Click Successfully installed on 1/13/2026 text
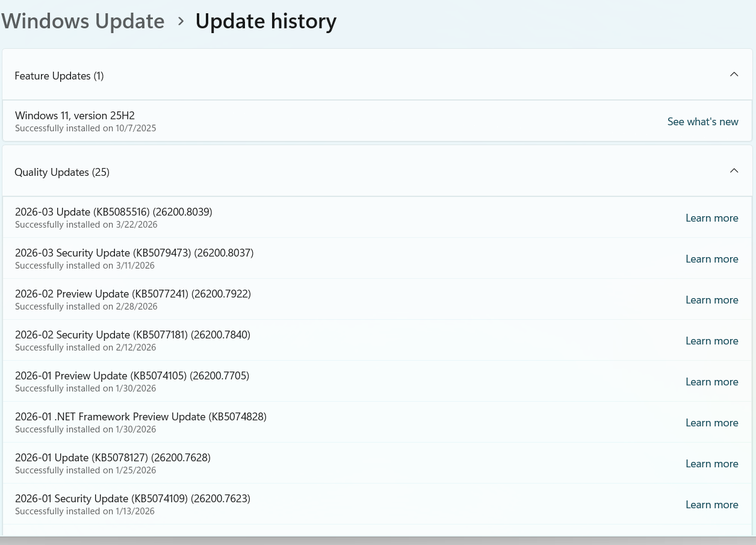Screen dimensions: 756x545 click(85, 511)
